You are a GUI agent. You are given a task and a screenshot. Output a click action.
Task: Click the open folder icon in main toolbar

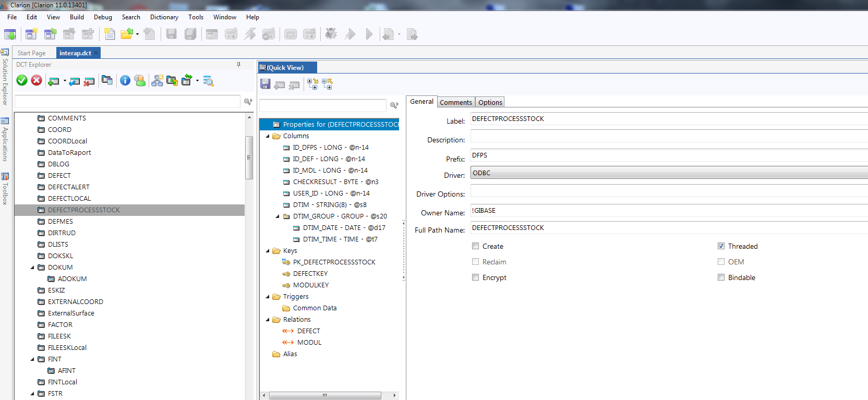point(126,34)
